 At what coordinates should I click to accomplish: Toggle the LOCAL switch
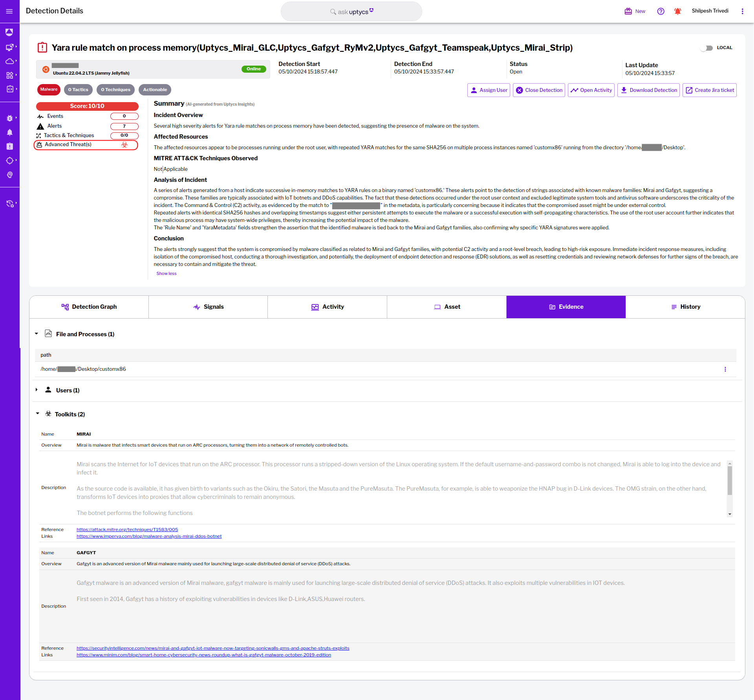tap(706, 48)
